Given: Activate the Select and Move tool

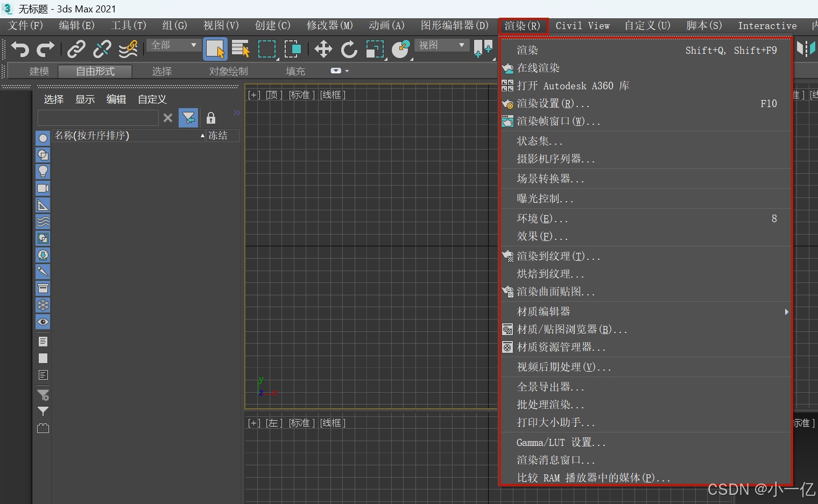Looking at the screenshot, I should pyautogui.click(x=323, y=49).
